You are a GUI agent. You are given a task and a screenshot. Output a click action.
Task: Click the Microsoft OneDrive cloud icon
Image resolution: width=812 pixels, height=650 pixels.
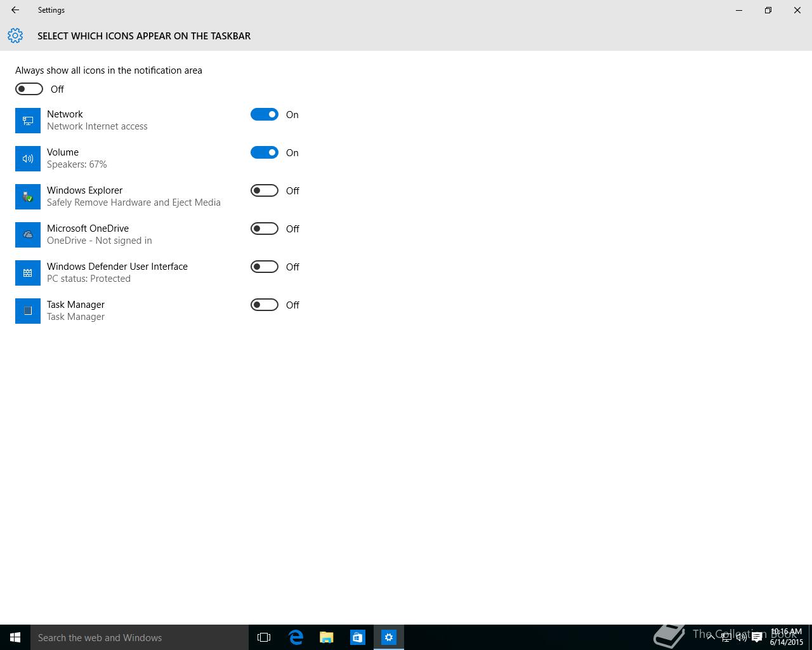click(28, 235)
